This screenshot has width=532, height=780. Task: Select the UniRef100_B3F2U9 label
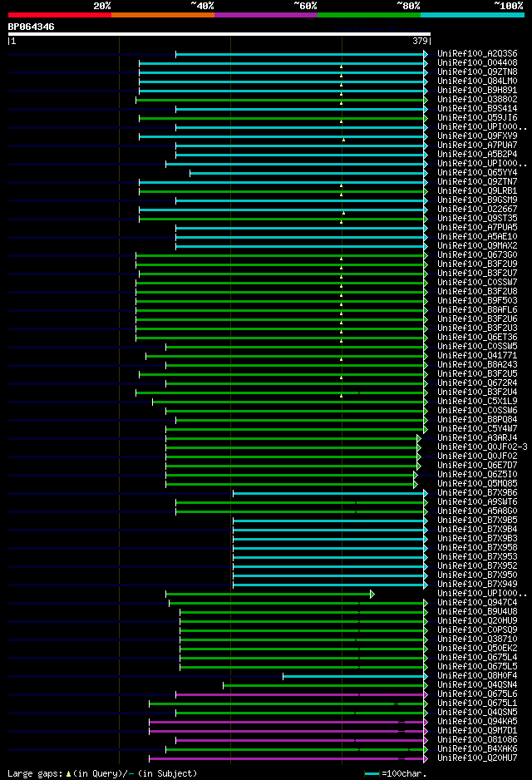click(477, 264)
